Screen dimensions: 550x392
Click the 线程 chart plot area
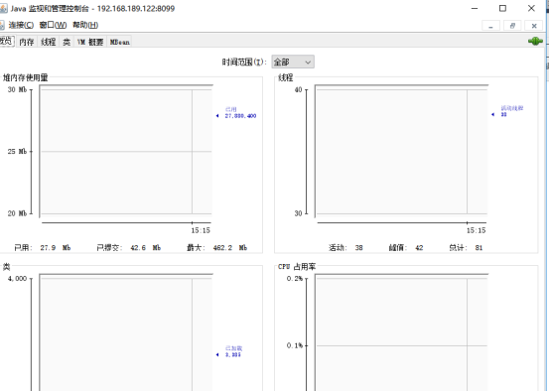pyautogui.click(x=401, y=151)
